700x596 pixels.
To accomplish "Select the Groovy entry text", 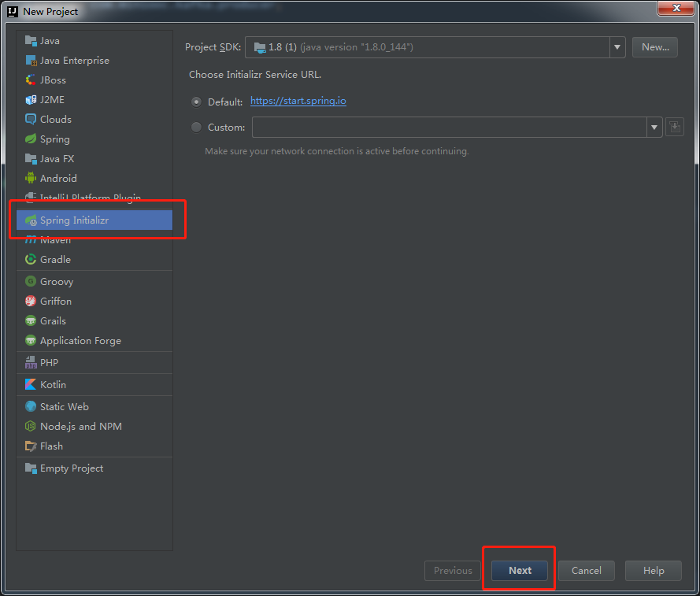I will (57, 282).
